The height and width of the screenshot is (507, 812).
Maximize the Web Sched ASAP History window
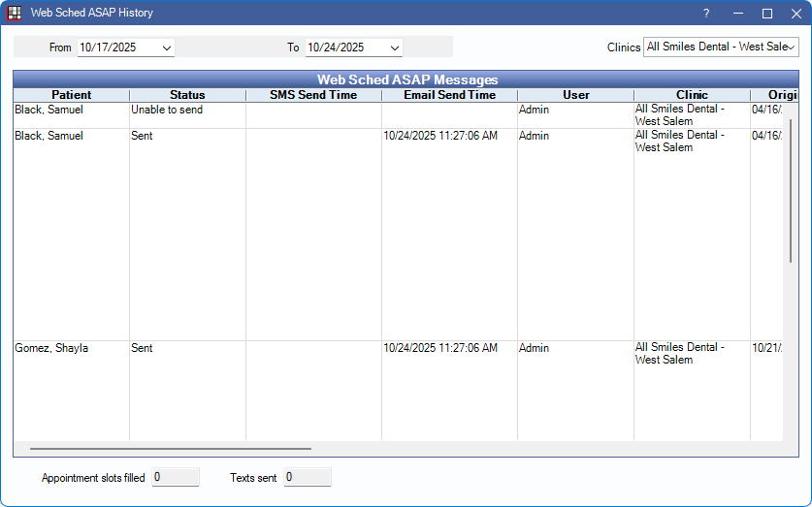point(766,14)
